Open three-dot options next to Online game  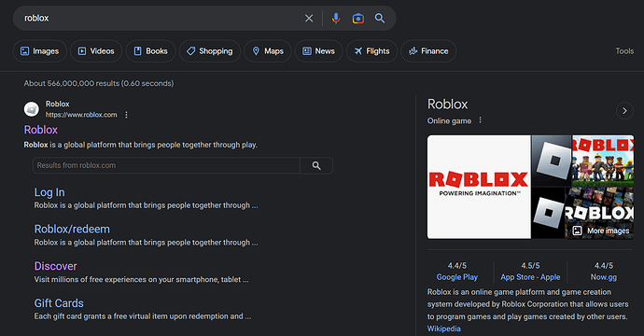click(480, 120)
